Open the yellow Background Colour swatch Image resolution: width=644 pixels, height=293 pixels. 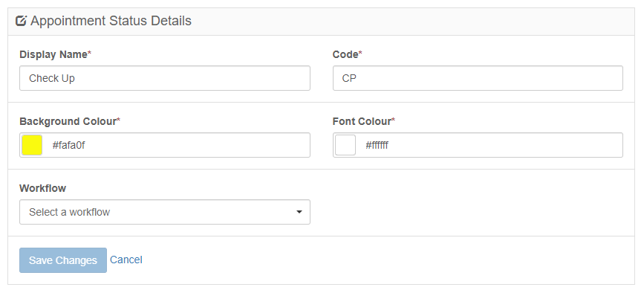tap(32, 145)
